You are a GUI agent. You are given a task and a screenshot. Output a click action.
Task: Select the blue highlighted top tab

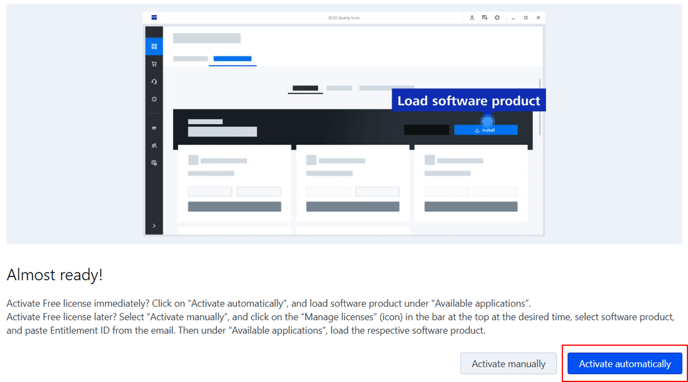(233, 59)
